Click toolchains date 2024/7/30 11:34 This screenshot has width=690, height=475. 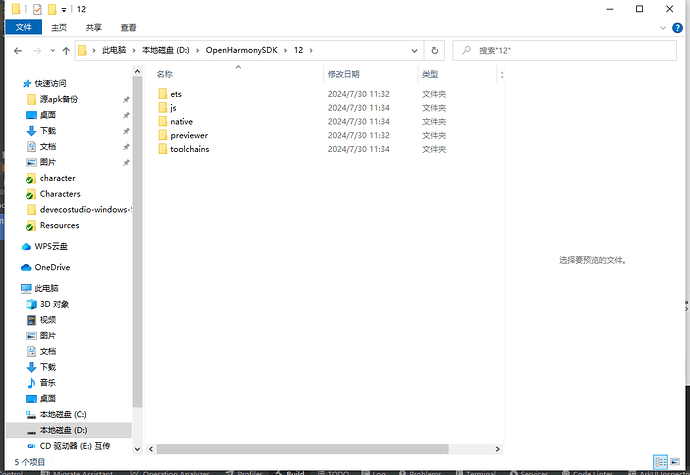[x=359, y=149]
